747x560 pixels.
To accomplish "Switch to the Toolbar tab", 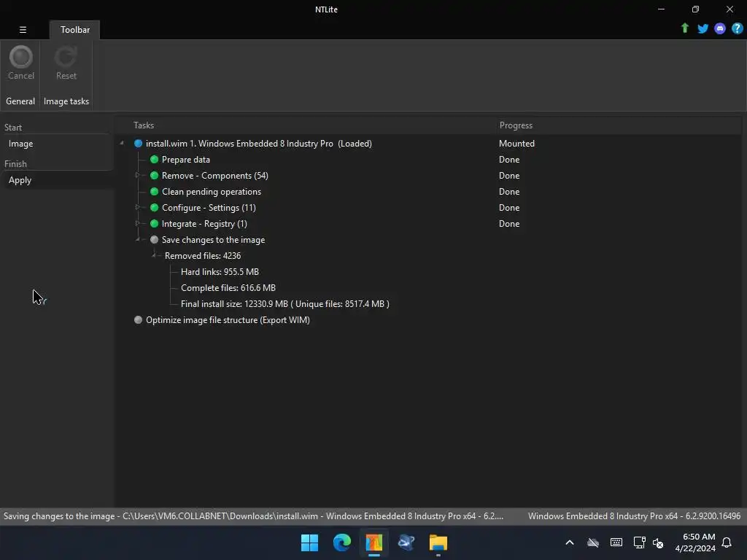I will click(75, 29).
